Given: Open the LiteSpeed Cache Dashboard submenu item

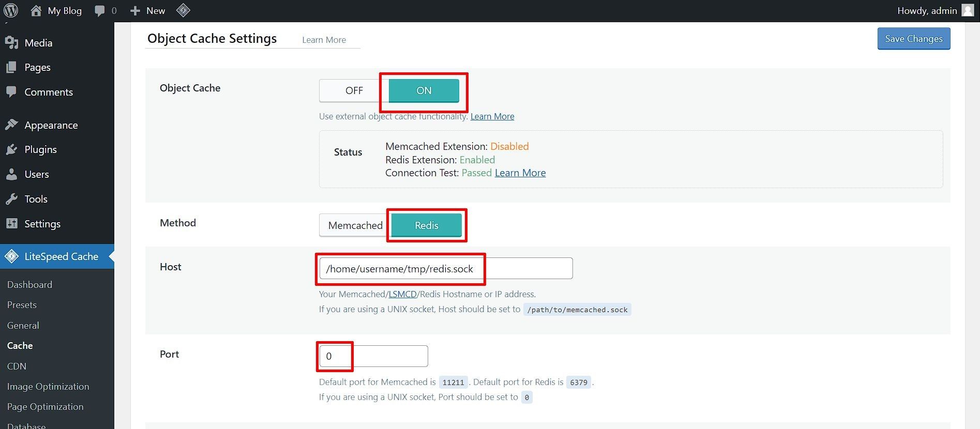Looking at the screenshot, I should click(x=29, y=284).
